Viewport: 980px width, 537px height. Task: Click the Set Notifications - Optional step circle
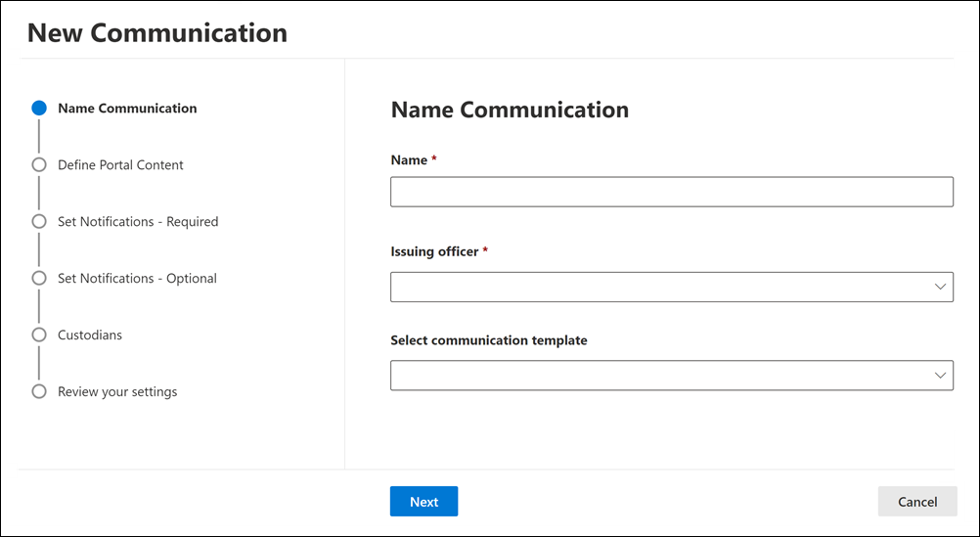point(39,279)
